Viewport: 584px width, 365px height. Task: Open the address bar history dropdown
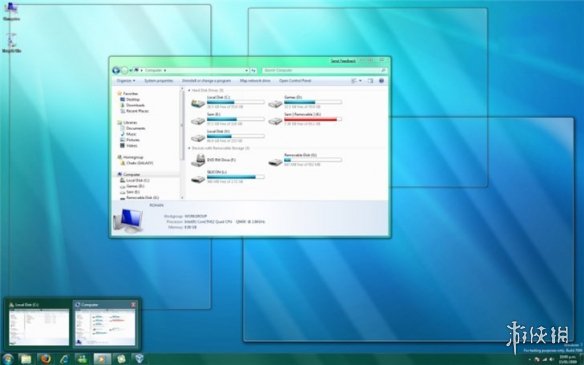click(x=246, y=70)
